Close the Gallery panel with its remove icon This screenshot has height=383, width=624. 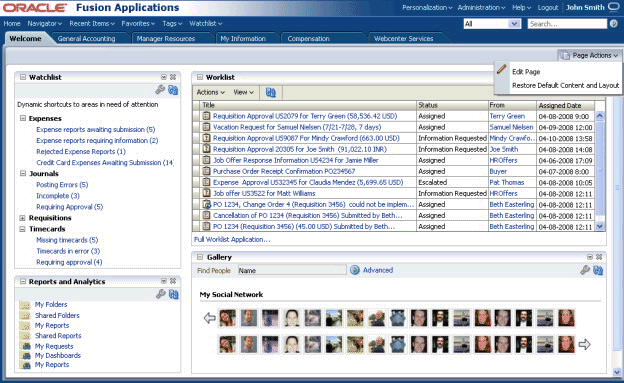click(x=599, y=257)
